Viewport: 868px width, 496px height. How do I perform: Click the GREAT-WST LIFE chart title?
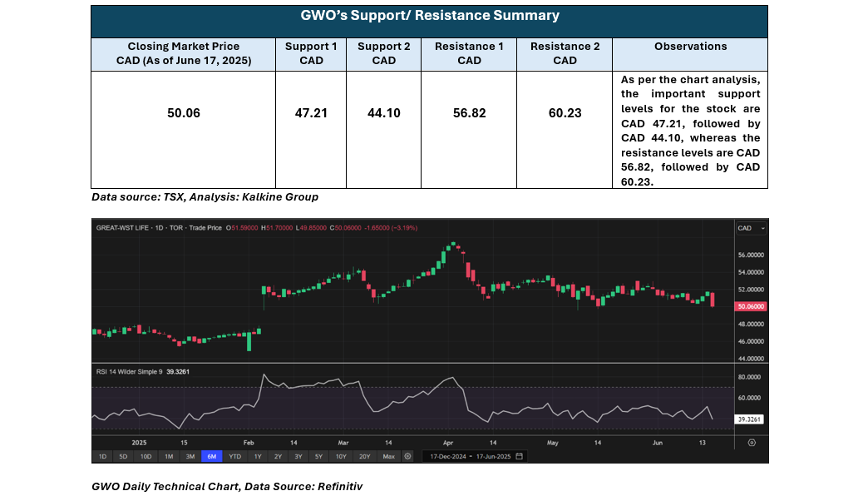121,228
